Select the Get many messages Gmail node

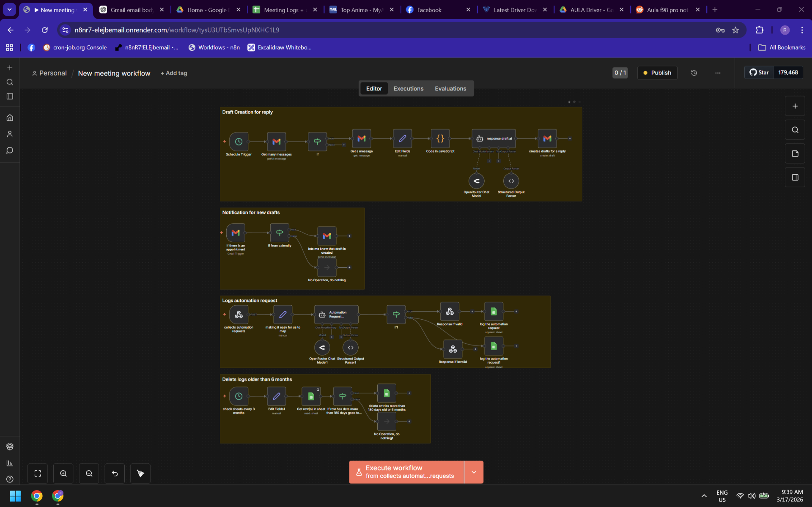coord(276,142)
